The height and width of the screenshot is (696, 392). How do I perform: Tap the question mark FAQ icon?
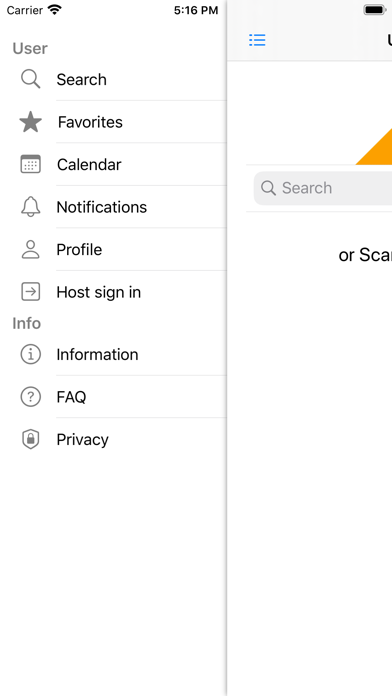[31, 396]
